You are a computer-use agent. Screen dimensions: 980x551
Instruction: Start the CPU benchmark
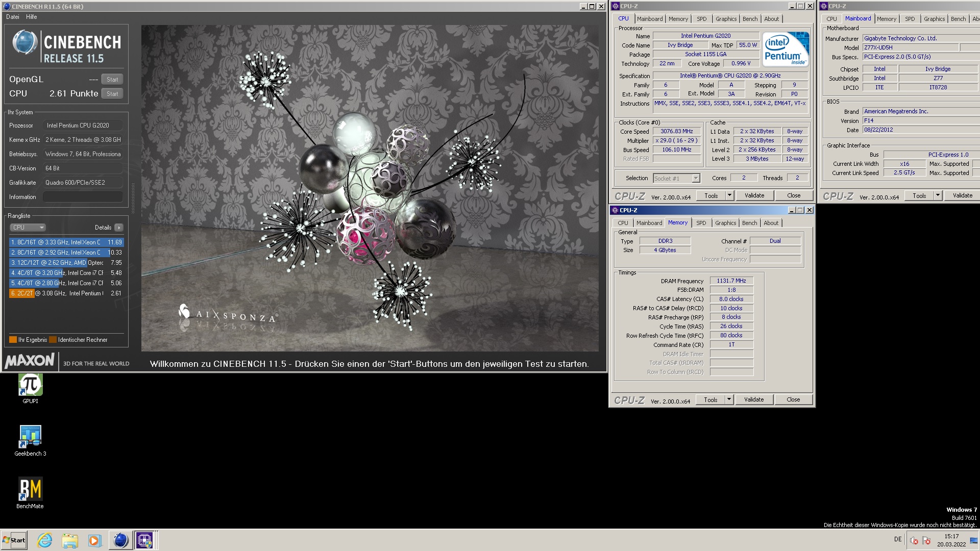112,94
